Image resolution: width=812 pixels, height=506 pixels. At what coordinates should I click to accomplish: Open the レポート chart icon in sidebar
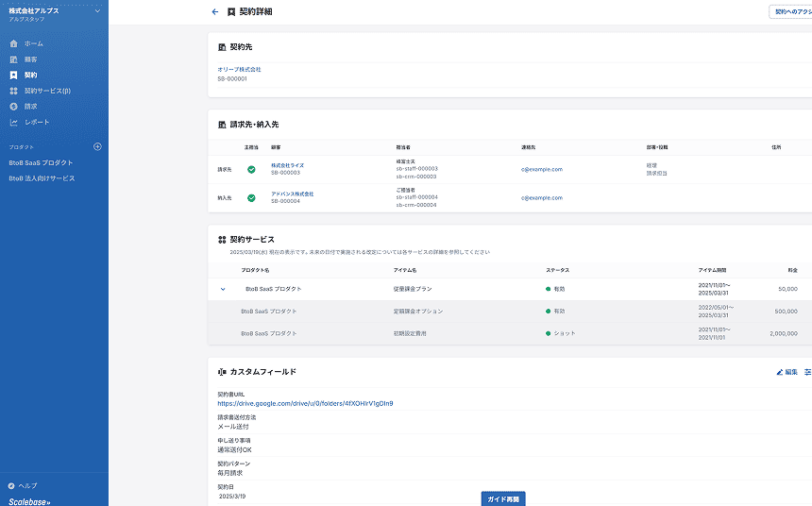[x=14, y=122]
